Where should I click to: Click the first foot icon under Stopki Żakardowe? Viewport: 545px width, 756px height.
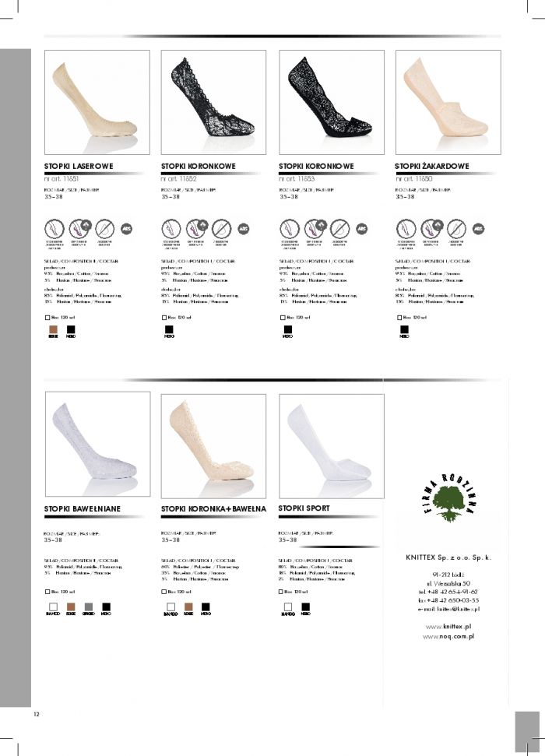point(406,229)
